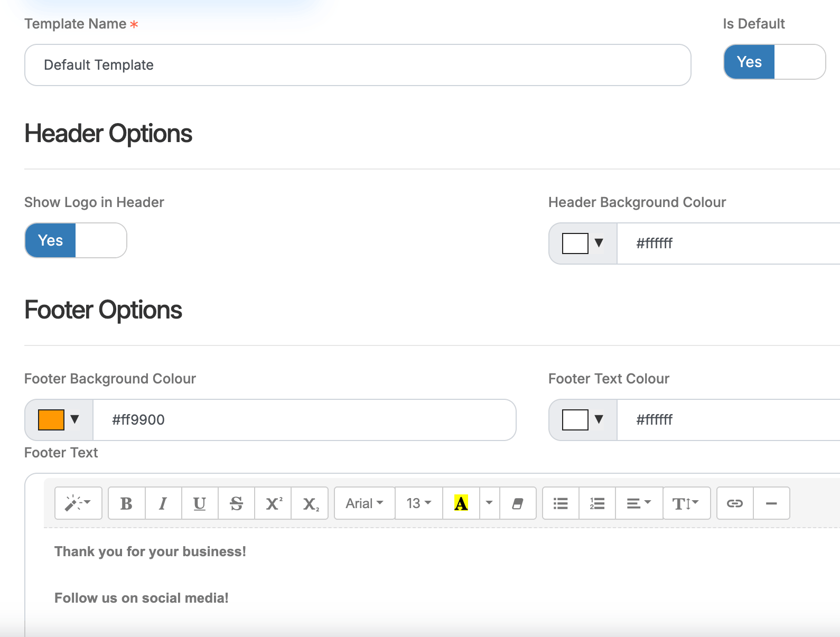This screenshot has width=840, height=637.
Task: Expand the paragraph alignment dropdown
Action: click(x=639, y=503)
